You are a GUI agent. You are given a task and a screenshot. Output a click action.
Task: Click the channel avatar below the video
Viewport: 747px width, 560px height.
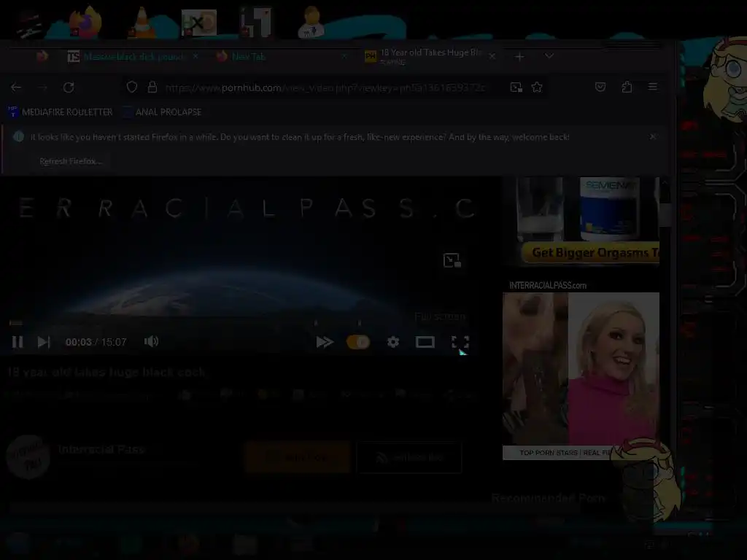pyautogui.click(x=28, y=456)
